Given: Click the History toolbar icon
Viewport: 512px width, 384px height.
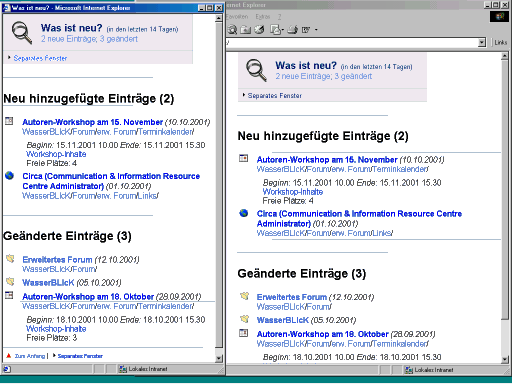Looking at the screenshot, I should [x=259, y=30].
